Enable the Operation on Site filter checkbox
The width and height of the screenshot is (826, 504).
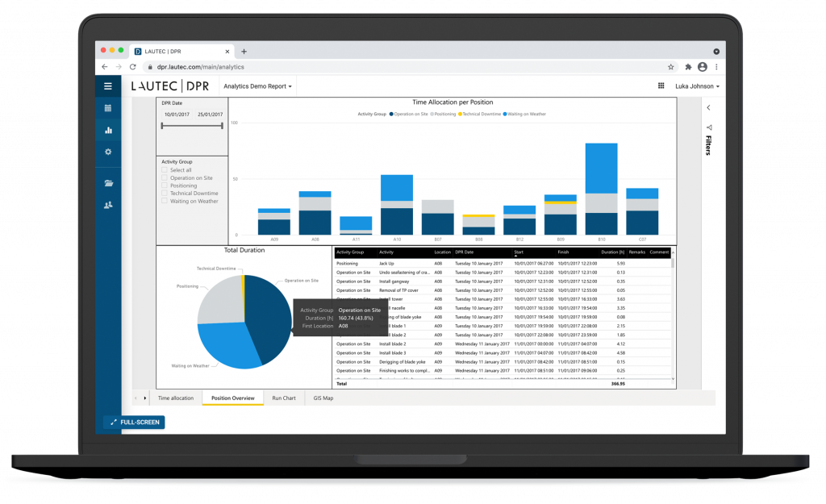pyautogui.click(x=163, y=177)
